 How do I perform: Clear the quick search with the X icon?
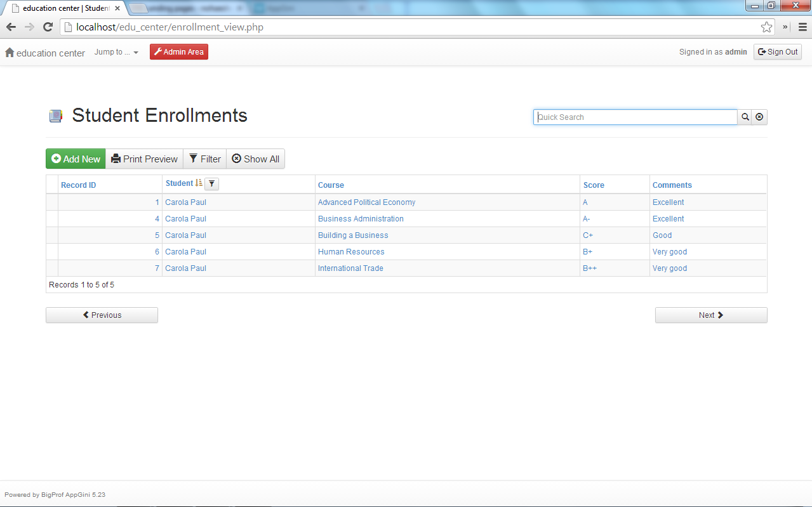pos(759,117)
